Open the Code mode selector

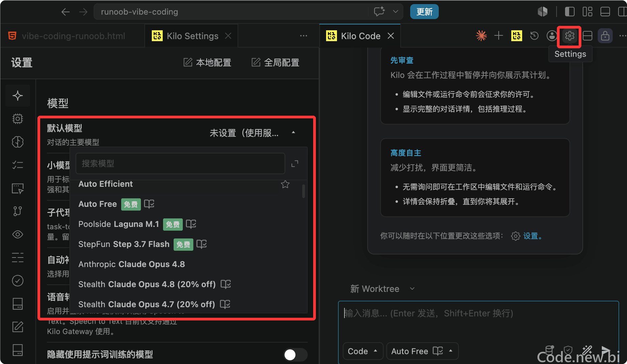tap(363, 351)
